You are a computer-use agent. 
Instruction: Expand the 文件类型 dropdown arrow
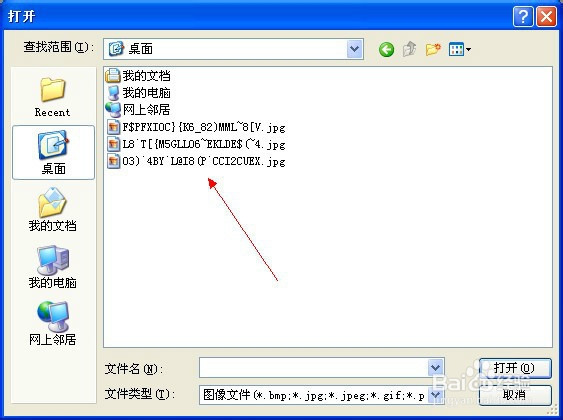(436, 395)
